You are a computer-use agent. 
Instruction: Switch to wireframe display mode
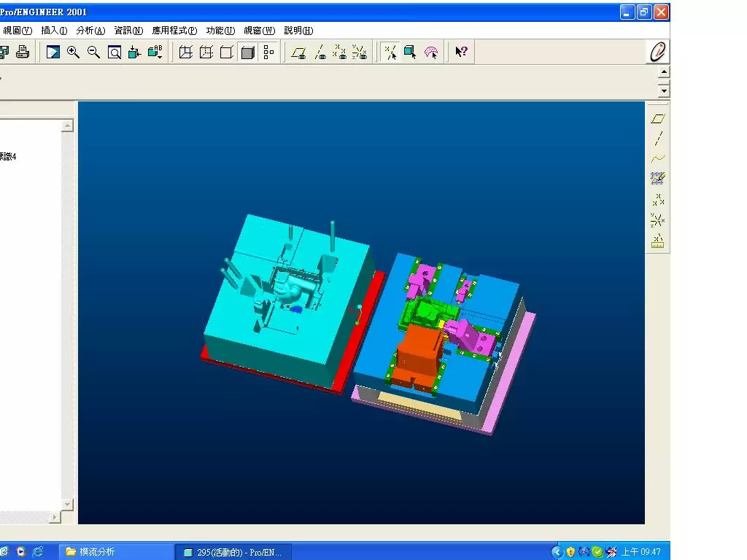(x=185, y=52)
